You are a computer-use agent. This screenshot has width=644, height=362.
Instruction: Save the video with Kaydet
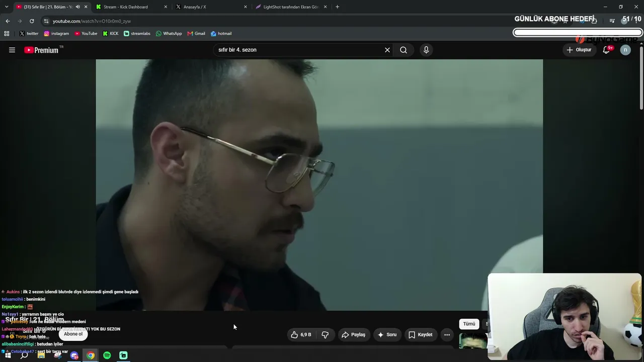420,334
